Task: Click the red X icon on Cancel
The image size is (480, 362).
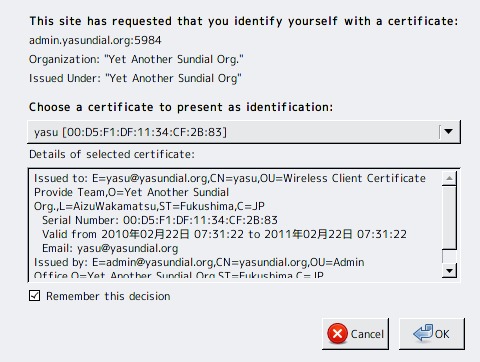Action: click(x=337, y=333)
